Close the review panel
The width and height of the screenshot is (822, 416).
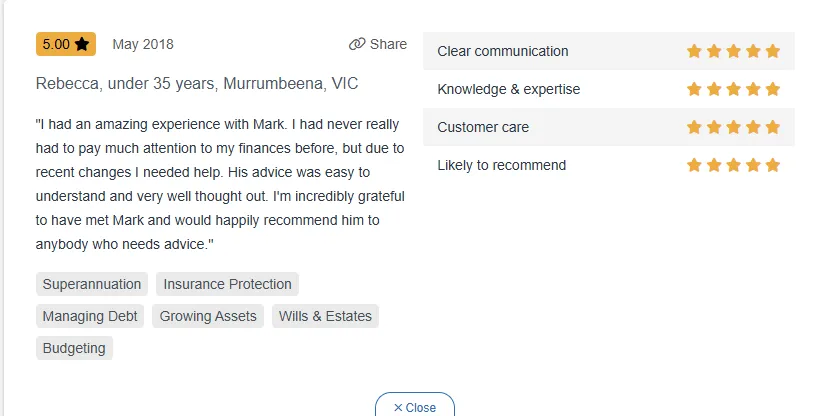coord(415,407)
